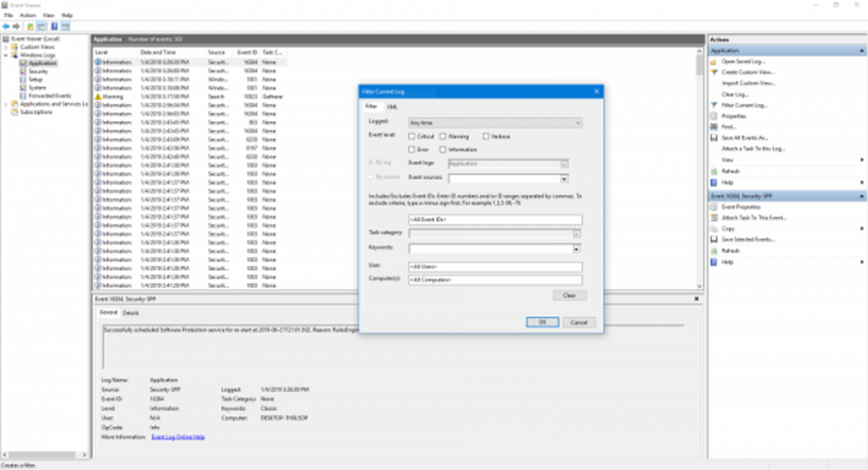Select the By source radio button
Screen dimensions: 868x470
point(371,177)
